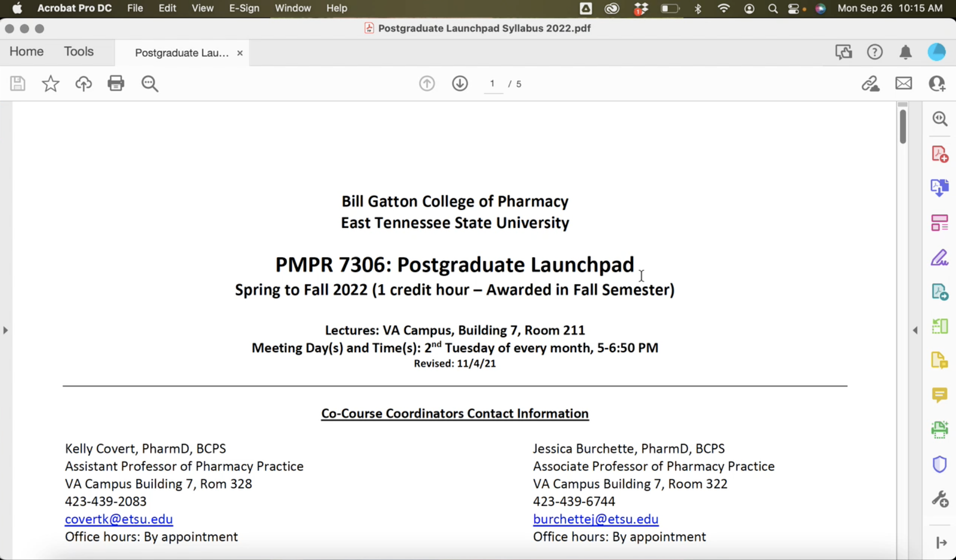Expand the left navigation pane
Screen dimensions: 956x560
(5, 330)
